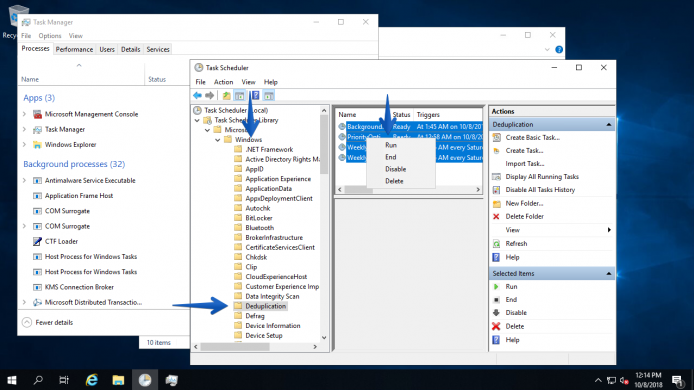Screen dimensions: 694x390
Task: Click the Forward arrow in Task Scheduler toolbar
Action: point(210,95)
